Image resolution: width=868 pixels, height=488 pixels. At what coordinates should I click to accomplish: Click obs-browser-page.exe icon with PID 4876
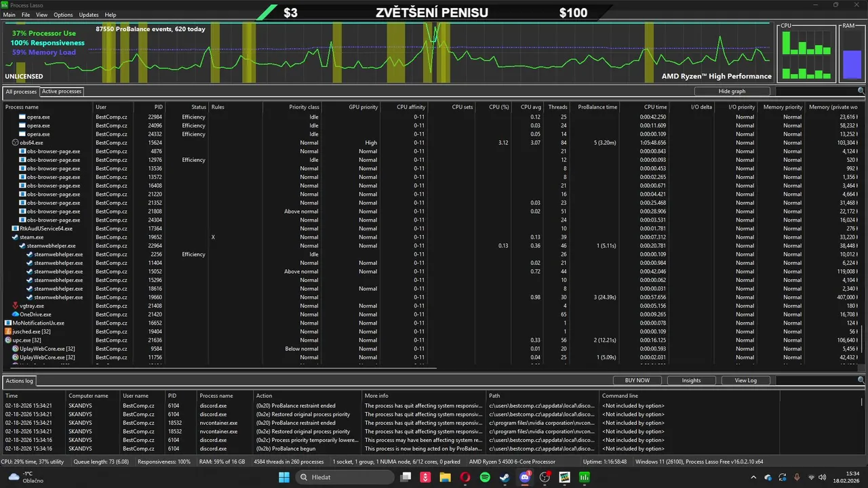[x=22, y=151]
